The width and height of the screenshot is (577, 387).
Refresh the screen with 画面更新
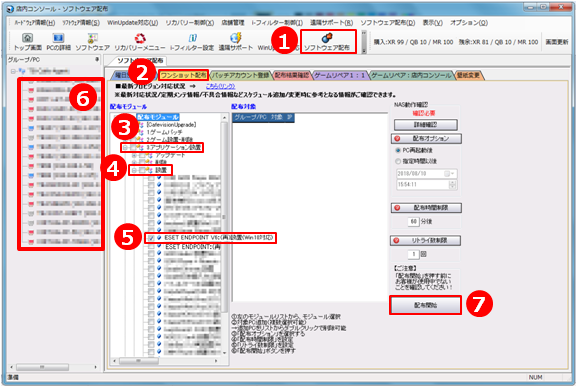[x=557, y=42]
